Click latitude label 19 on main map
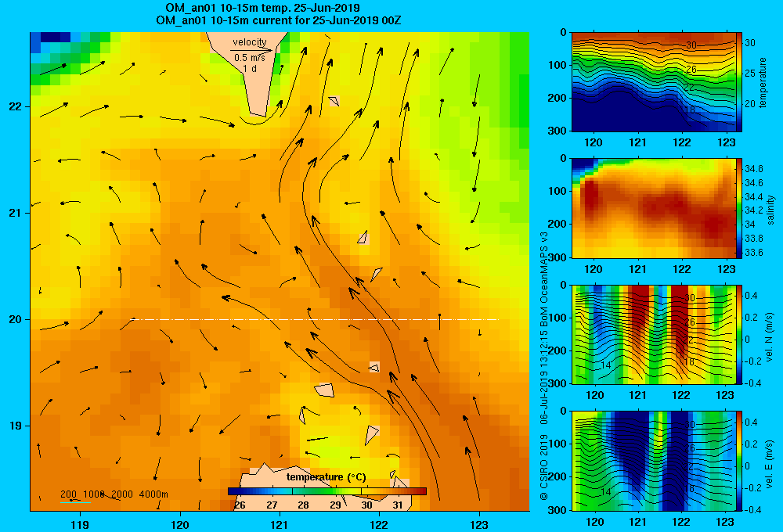 (x=15, y=426)
